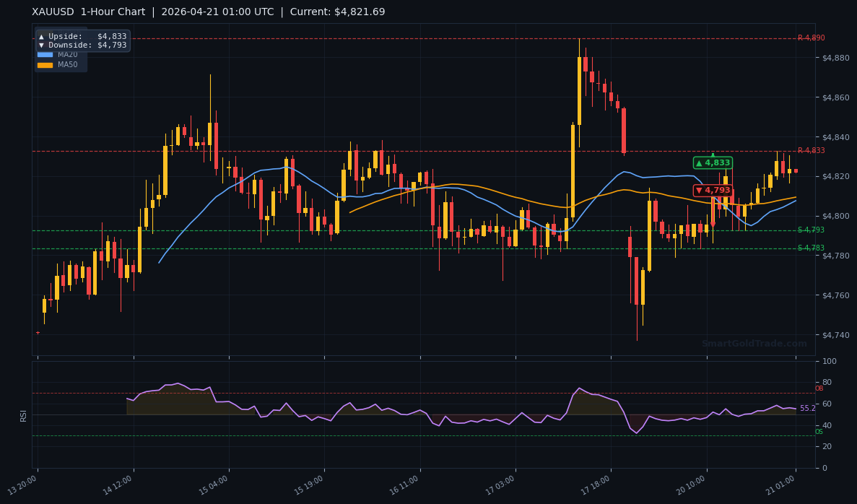Click the blue MA20 color swatch
Screen dimensions: 857x504
47,54
